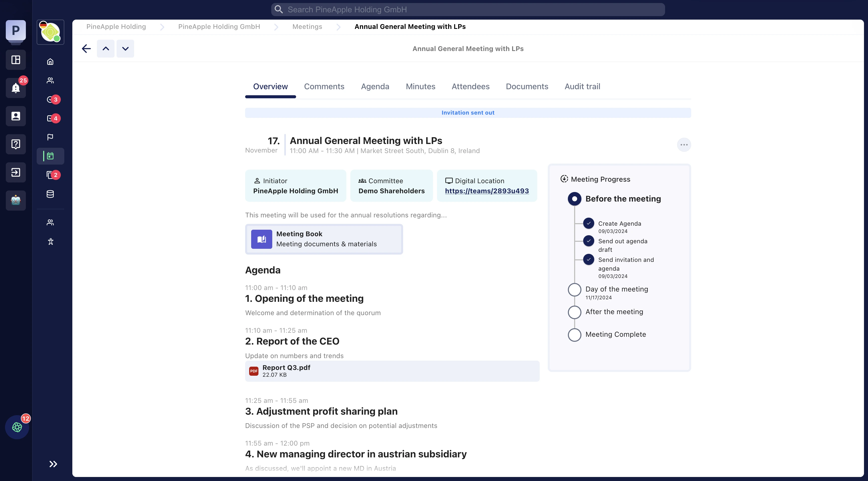This screenshot has height=481, width=868.
Task: Click the Invitation sent out status bar
Action: pyautogui.click(x=468, y=113)
